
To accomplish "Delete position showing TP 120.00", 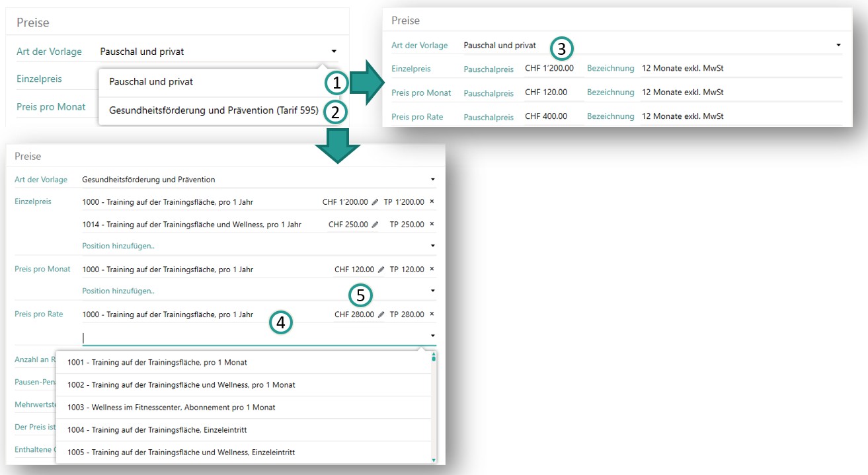I will pos(432,269).
